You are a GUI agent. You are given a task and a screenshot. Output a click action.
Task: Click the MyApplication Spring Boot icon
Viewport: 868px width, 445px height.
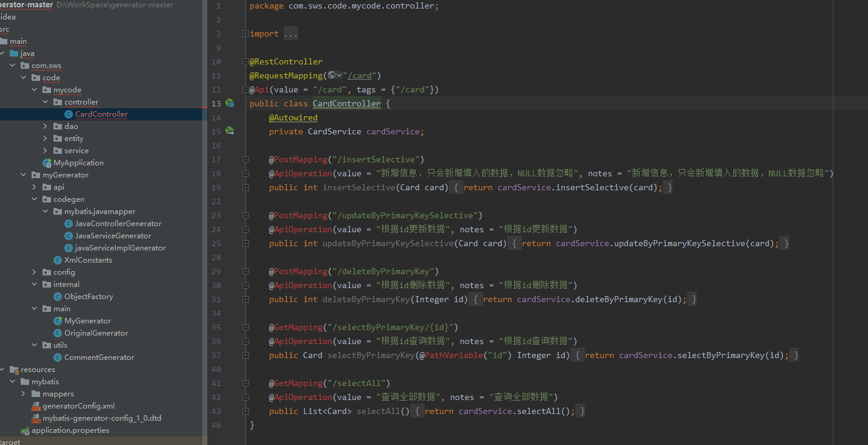click(x=47, y=162)
